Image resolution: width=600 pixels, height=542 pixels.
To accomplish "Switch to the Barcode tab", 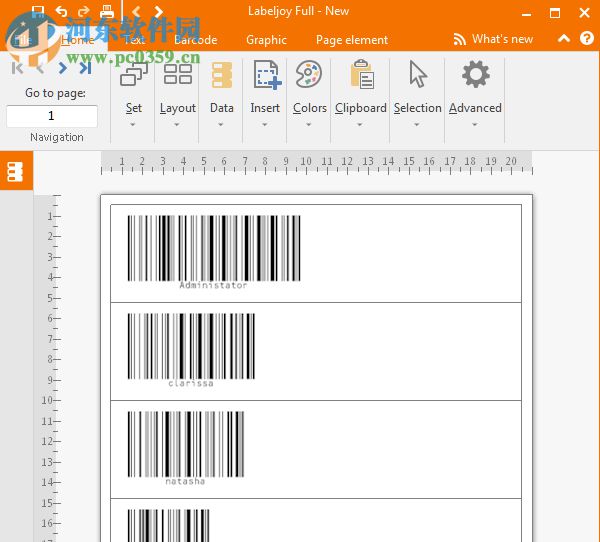I will click(x=196, y=40).
